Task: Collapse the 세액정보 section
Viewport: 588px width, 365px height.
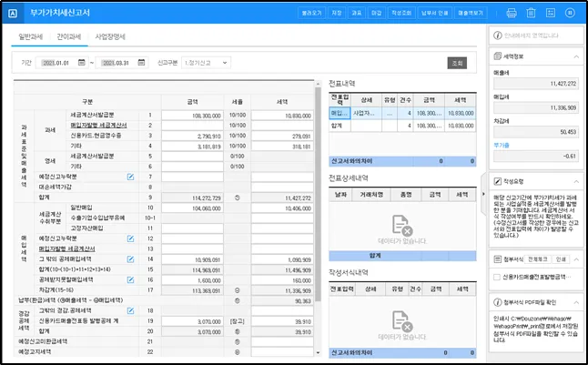Action: click(x=576, y=56)
